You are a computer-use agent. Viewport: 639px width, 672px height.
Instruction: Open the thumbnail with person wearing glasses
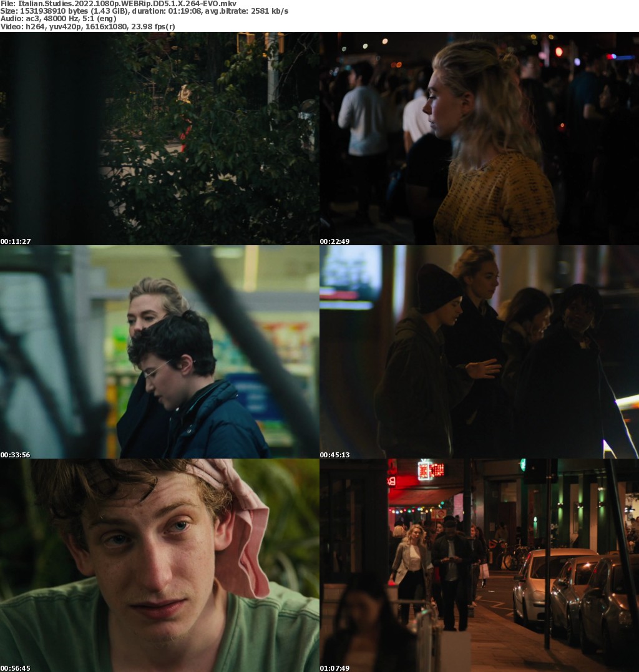pos(160,351)
